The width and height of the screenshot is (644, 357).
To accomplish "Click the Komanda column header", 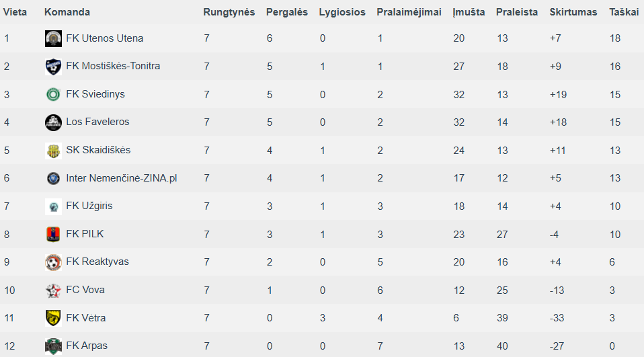I will click(x=67, y=12).
